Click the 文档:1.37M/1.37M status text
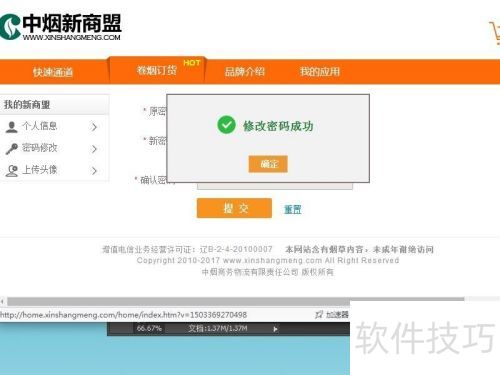500x375 pixels. click(218, 328)
